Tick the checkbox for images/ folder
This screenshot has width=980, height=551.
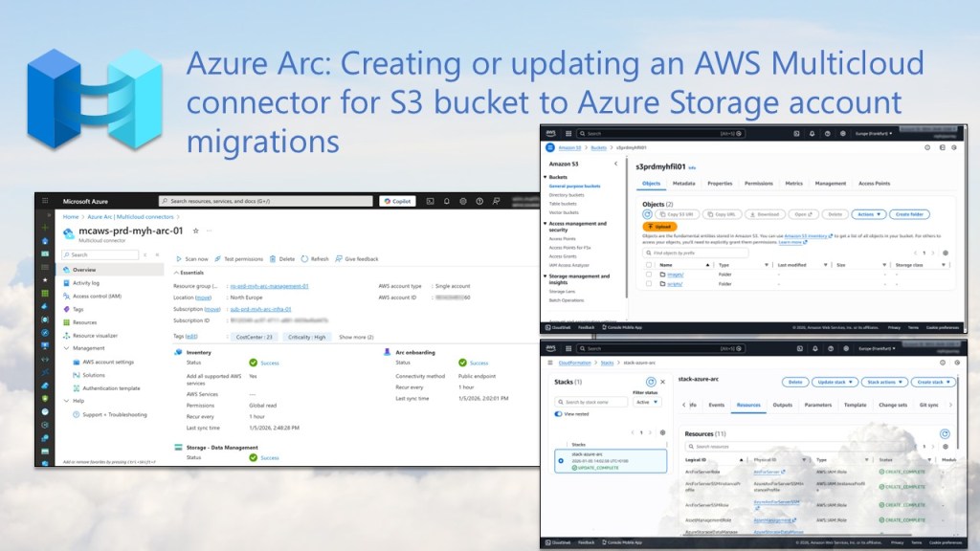(648, 275)
